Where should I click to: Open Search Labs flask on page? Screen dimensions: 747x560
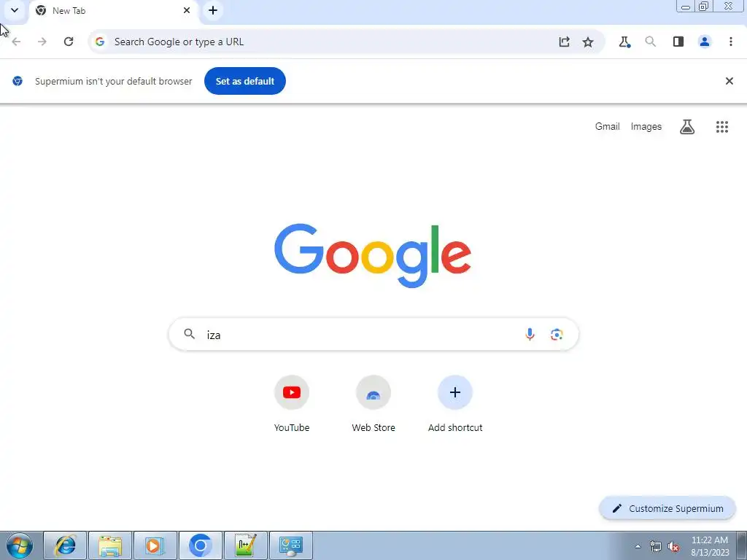(687, 127)
